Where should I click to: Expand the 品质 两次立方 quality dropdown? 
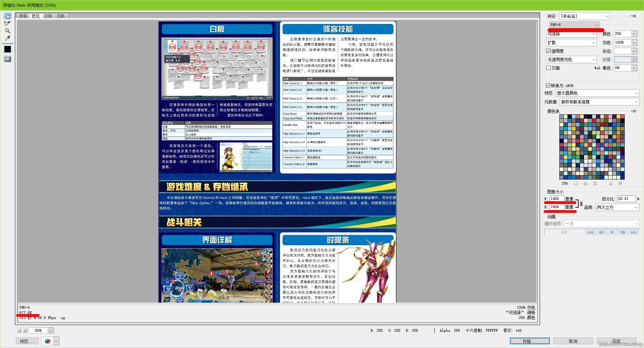(617, 207)
